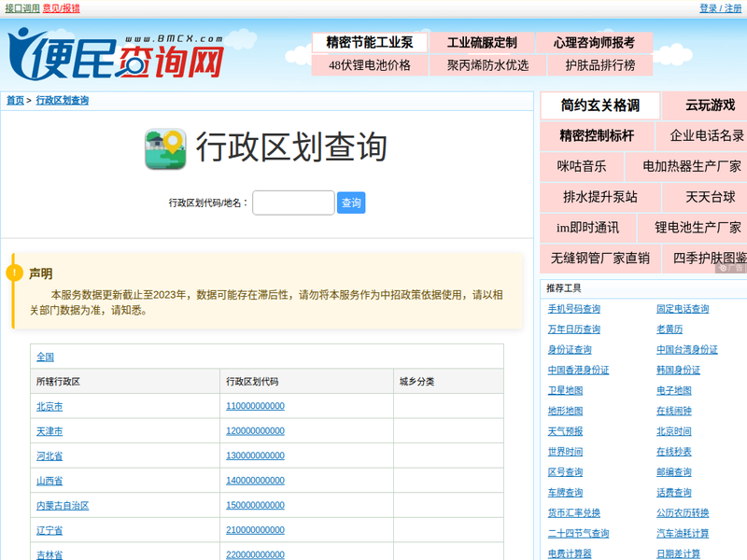Open 在线闹钟 tool
Viewport: 747px width, 560px height.
[x=674, y=412]
